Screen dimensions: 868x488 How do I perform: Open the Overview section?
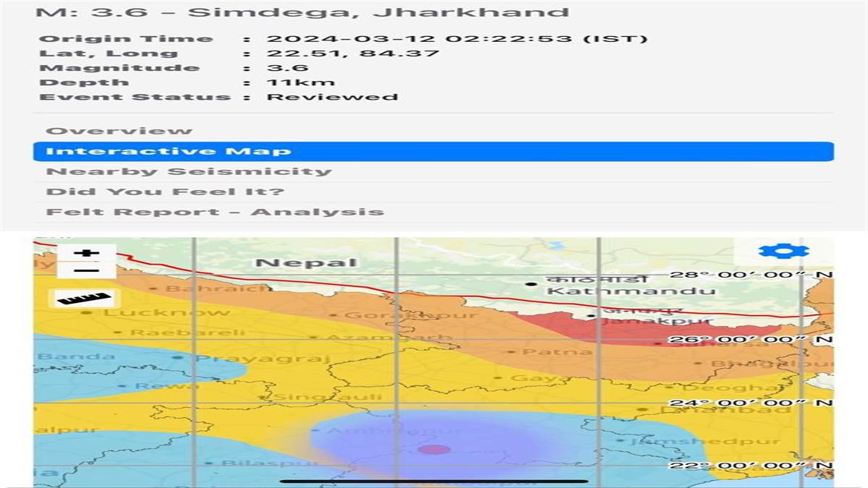[x=119, y=131]
